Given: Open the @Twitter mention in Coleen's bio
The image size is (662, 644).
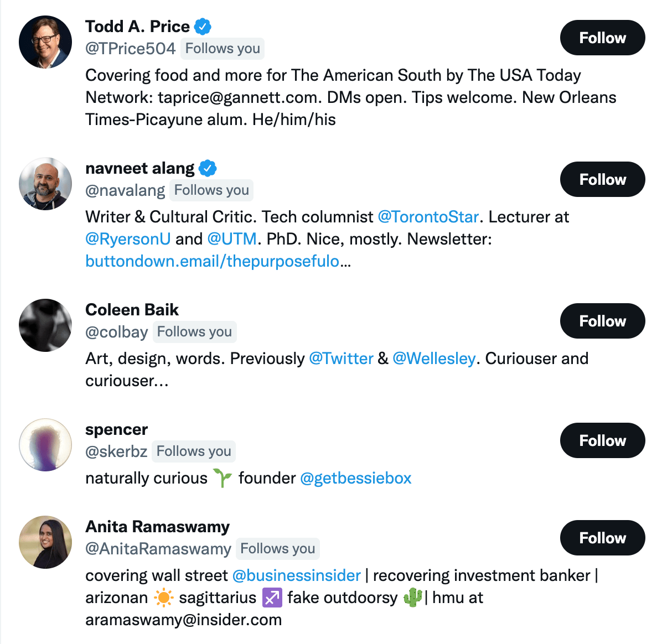Looking at the screenshot, I should click(342, 359).
